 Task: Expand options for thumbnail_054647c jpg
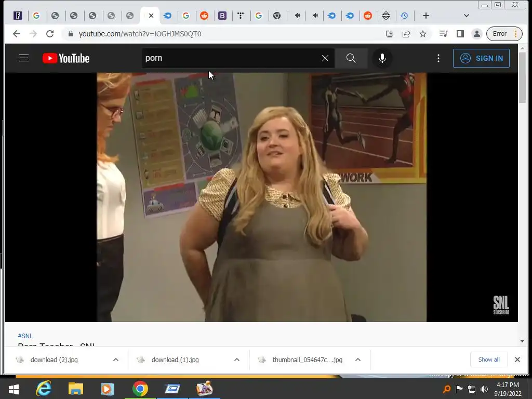pyautogui.click(x=357, y=360)
